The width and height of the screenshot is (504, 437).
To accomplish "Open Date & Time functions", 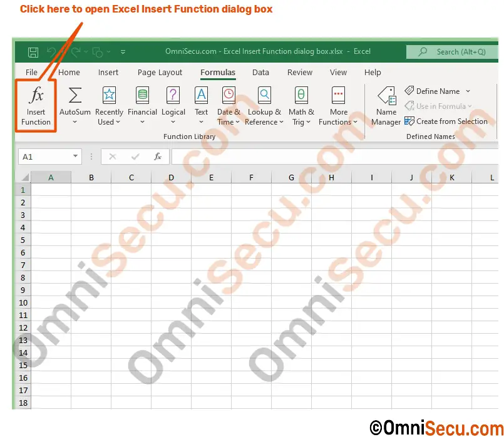I will tap(229, 106).
